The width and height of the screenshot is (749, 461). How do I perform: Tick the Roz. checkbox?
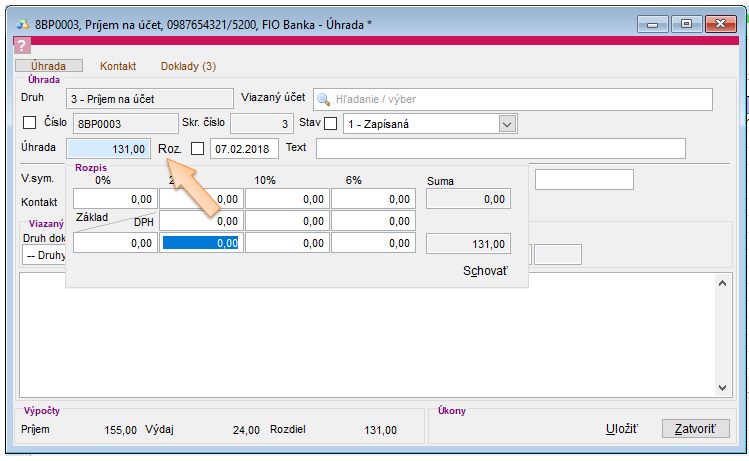coord(197,148)
